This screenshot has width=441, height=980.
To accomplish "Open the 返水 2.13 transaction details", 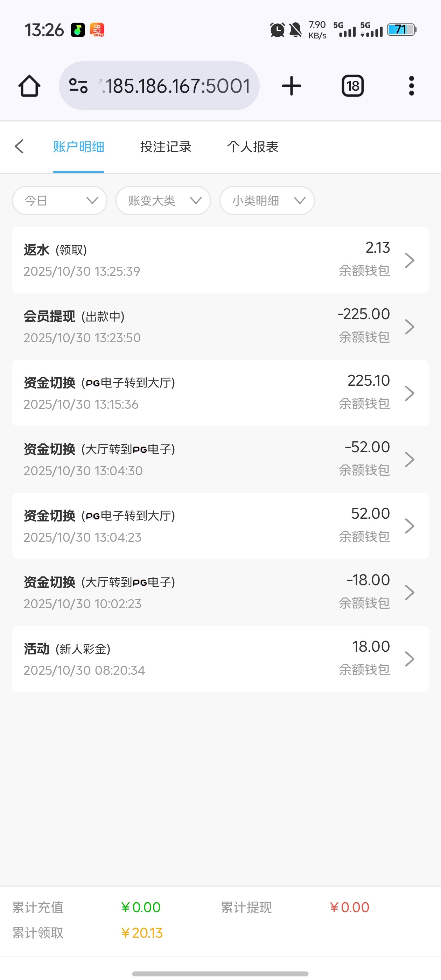I will tap(220, 260).
